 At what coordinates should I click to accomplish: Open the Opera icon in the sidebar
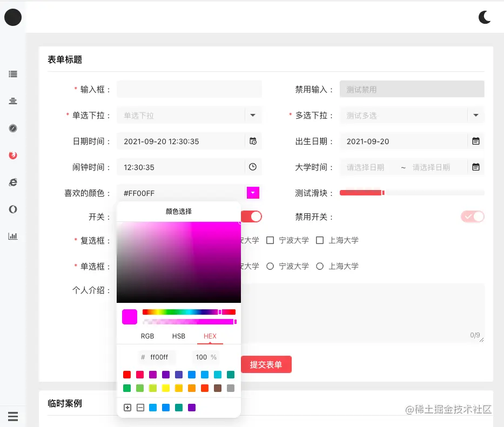[x=13, y=209]
